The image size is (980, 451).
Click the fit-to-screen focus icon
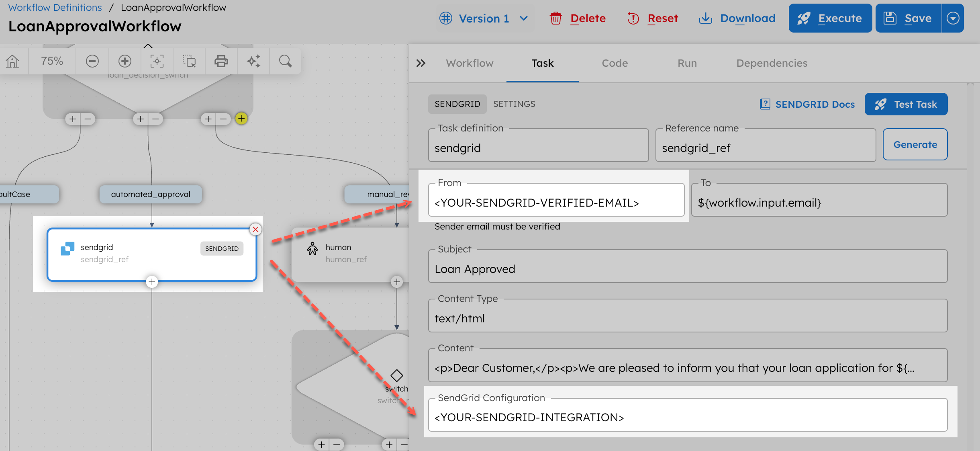(157, 61)
